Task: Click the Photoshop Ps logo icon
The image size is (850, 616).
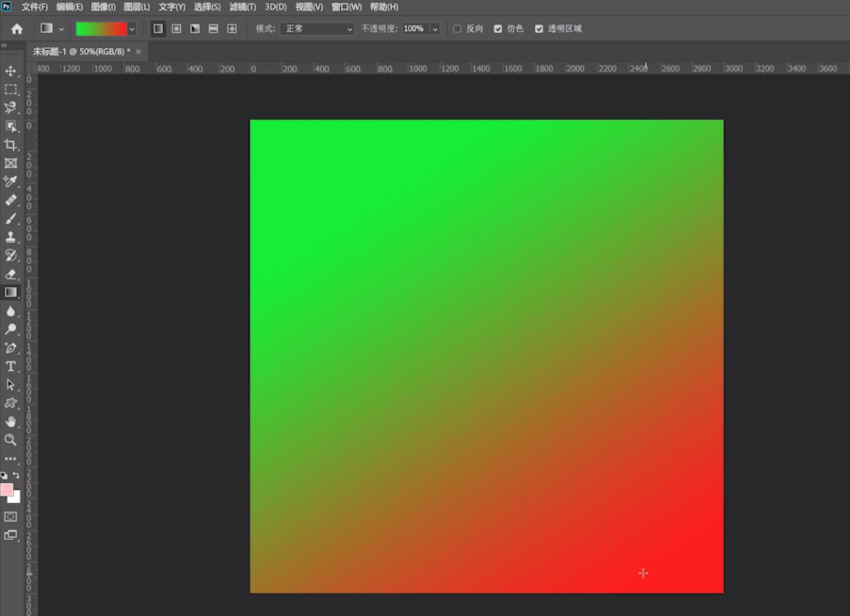Action: (6, 6)
